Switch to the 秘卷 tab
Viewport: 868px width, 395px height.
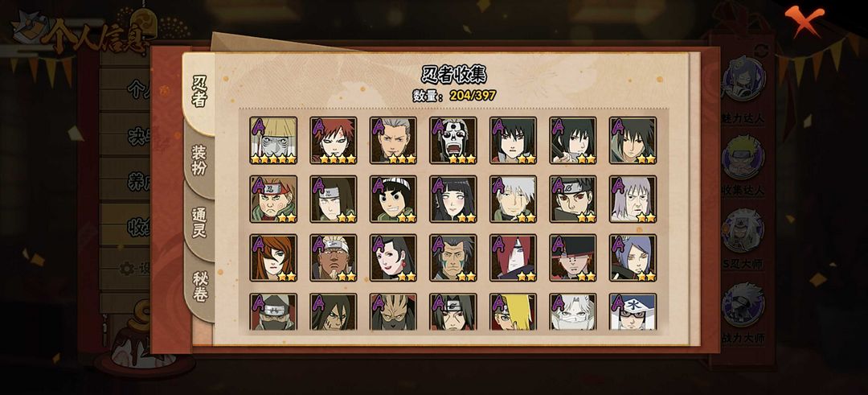tap(200, 286)
